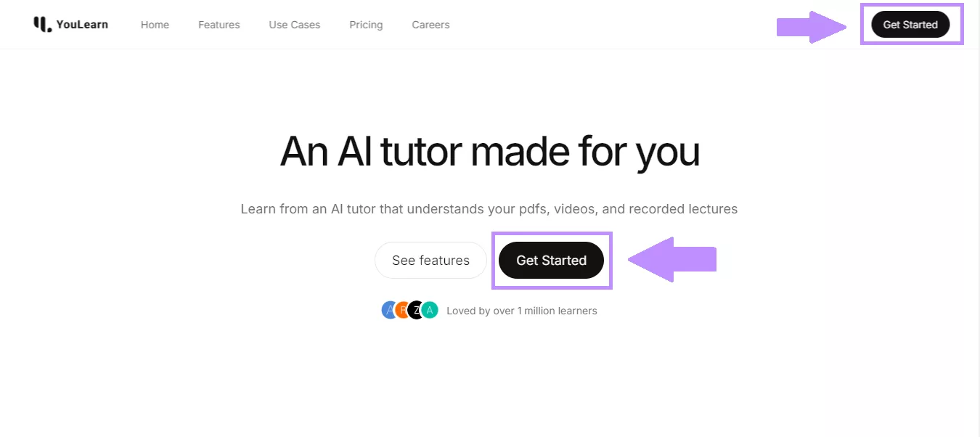Select the green 'A' learner avatar
The width and height of the screenshot is (980, 437).
point(428,310)
